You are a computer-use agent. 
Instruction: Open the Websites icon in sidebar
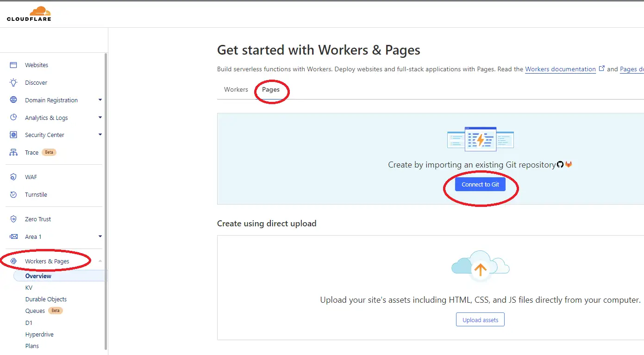pos(13,65)
